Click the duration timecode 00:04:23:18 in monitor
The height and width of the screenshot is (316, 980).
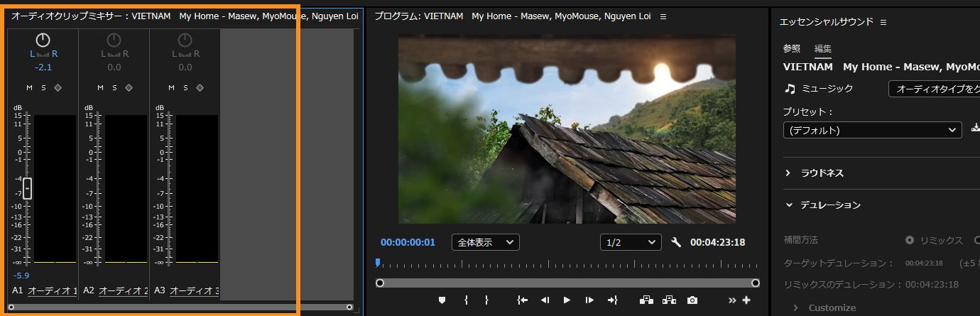click(x=718, y=242)
